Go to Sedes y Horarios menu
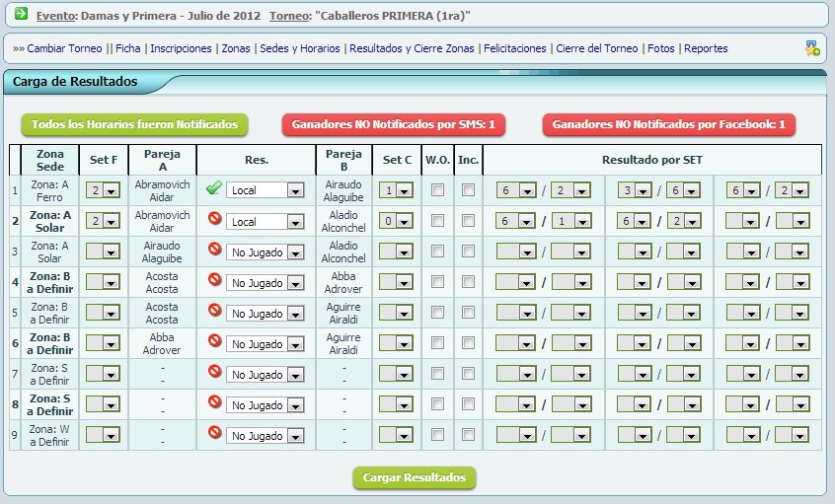The width and height of the screenshot is (835, 504). (299, 48)
